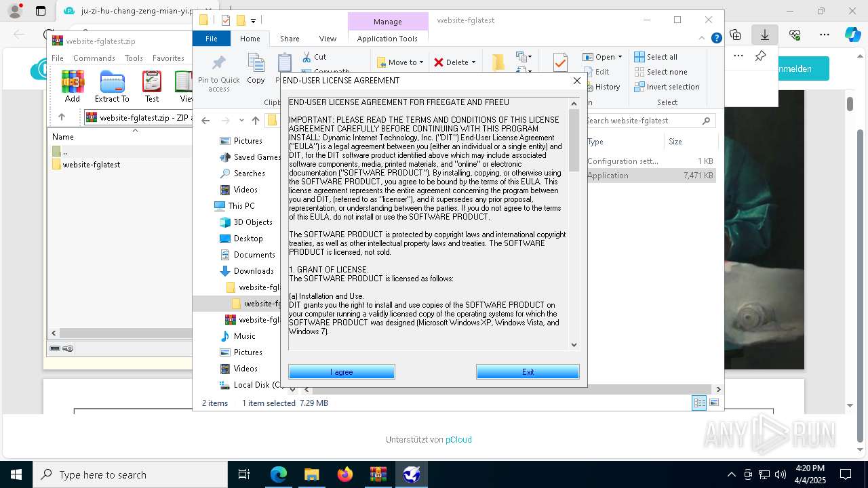Expand the Open button dropdown
This screenshot has height=488, width=868.
point(620,57)
